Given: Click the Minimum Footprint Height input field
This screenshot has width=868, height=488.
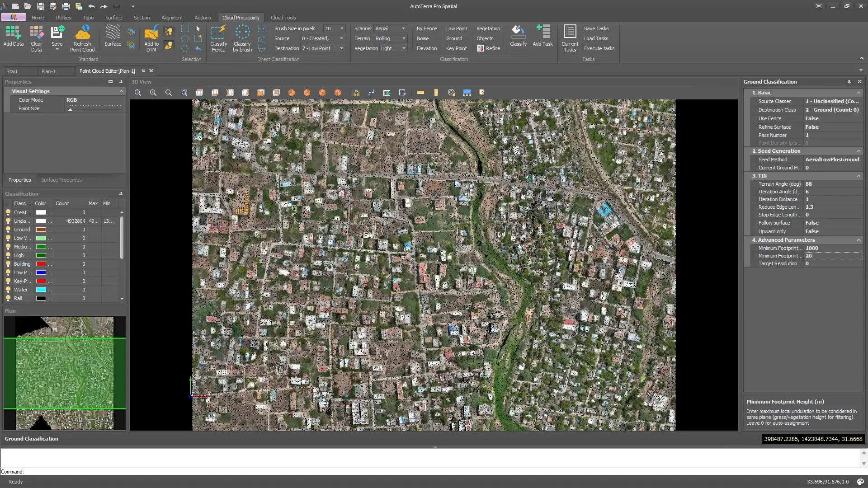Looking at the screenshot, I should [833, 256].
